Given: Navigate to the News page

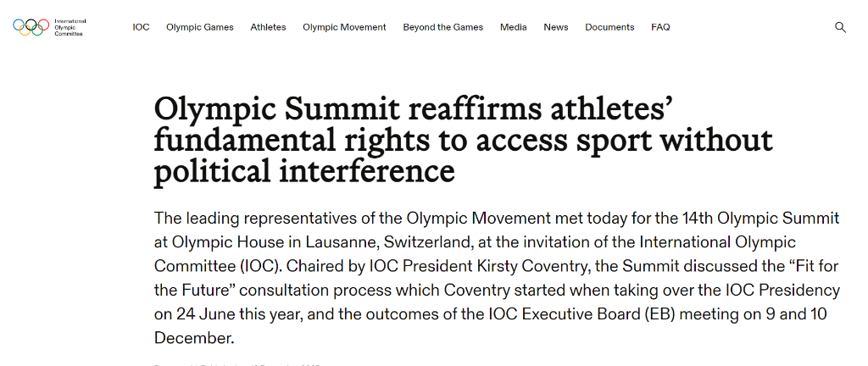Looking at the screenshot, I should (x=556, y=27).
